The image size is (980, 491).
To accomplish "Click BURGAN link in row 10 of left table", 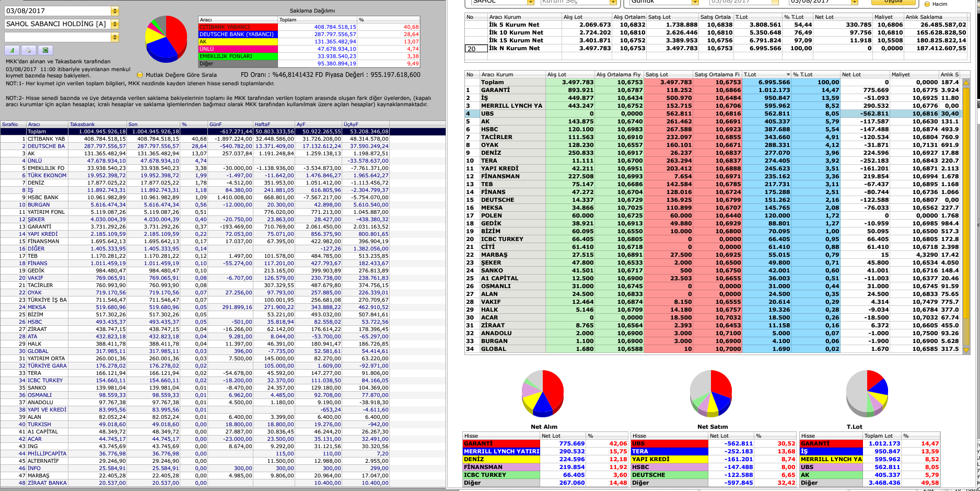I will 39,205.
